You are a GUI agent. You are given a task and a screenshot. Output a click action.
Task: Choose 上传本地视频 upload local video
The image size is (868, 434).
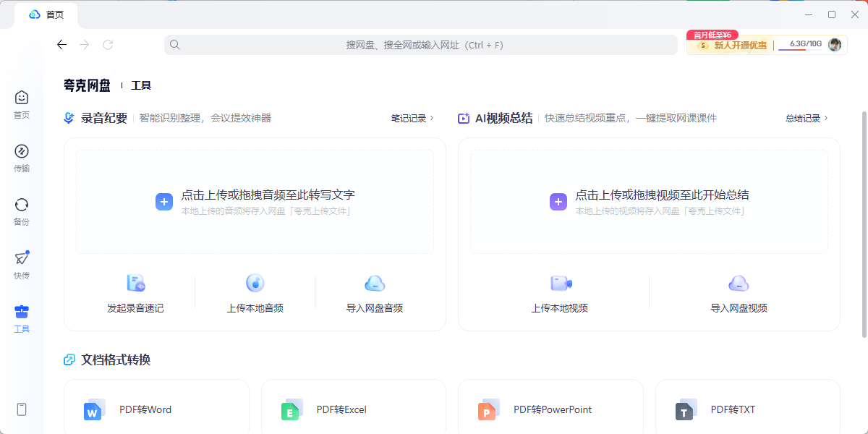(x=560, y=293)
